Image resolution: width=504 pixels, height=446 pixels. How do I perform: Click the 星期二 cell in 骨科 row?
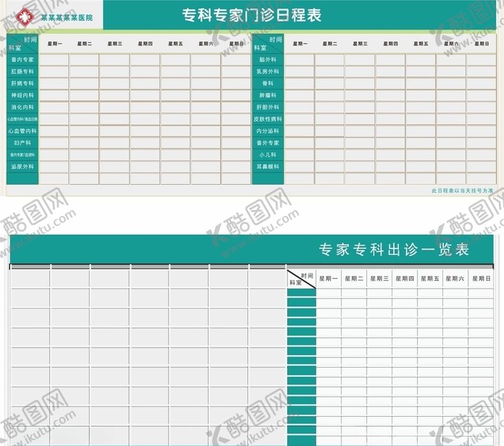pos(330,84)
